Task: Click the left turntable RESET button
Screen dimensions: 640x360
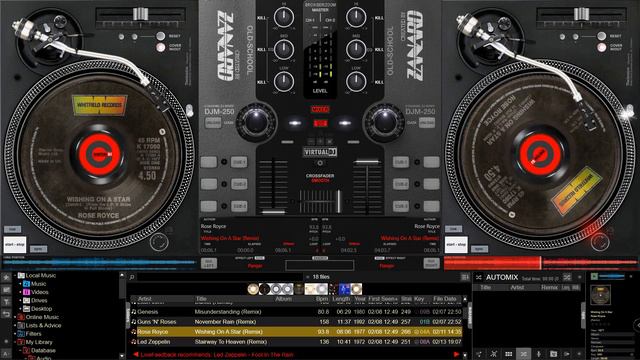Action: pyautogui.click(x=161, y=36)
